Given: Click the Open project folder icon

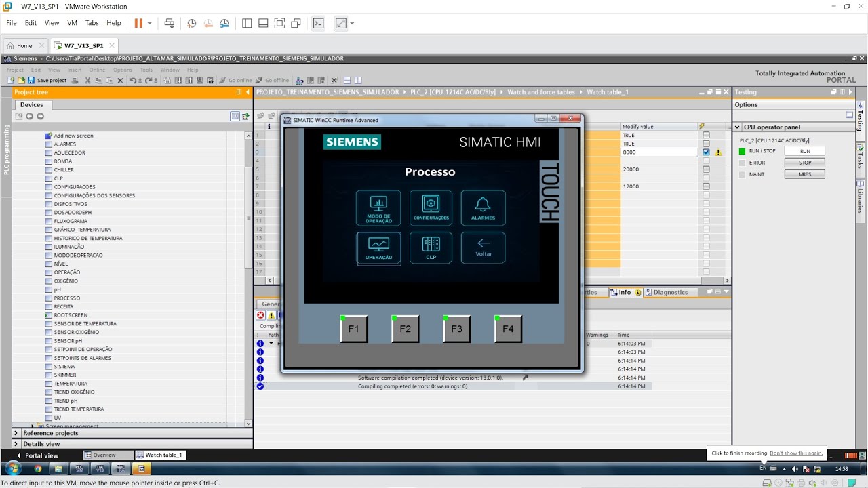Looking at the screenshot, I should (x=21, y=80).
